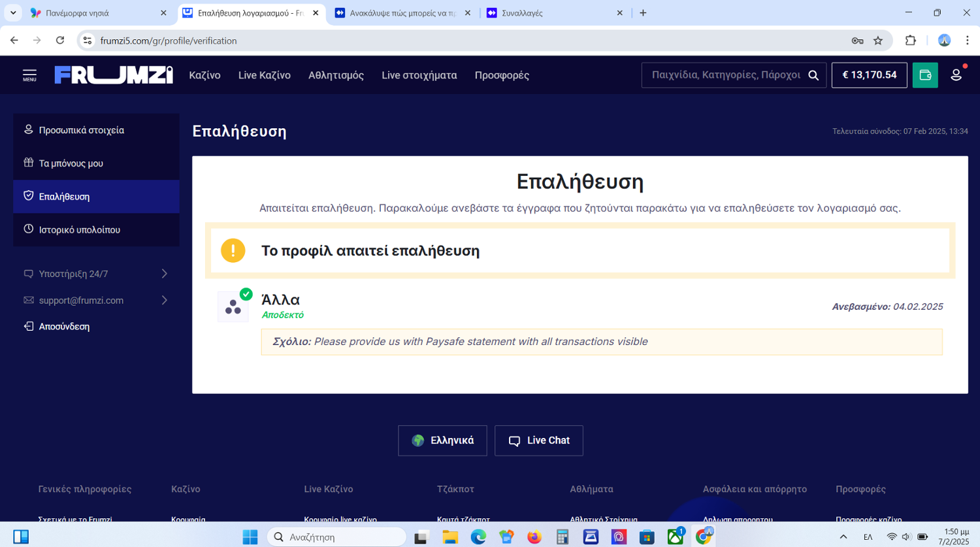
Task: Click the Άλλα document type icon
Action: point(233,307)
